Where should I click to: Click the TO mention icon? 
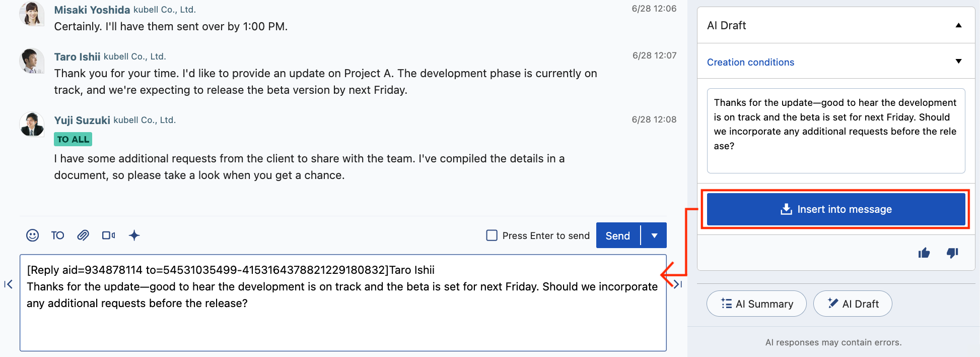click(58, 235)
